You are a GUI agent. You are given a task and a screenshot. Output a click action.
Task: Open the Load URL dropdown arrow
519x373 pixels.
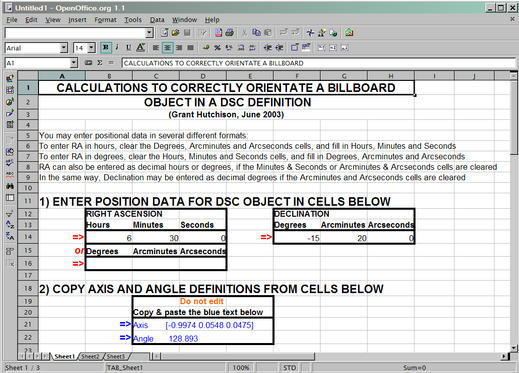click(150, 33)
